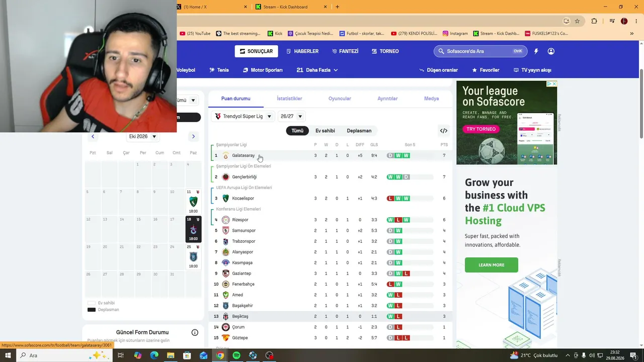Open the YouTube bookmark
644x362 pixels.
[x=195, y=34]
